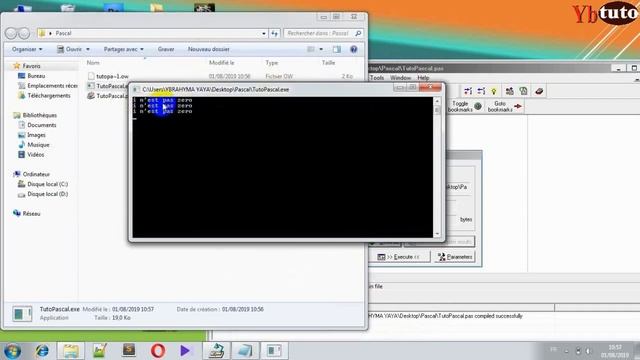Image resolution: width=640 pixels, height=360 pixels.
Task: Click the Explorer refresh button
Action: click(275, 33)
